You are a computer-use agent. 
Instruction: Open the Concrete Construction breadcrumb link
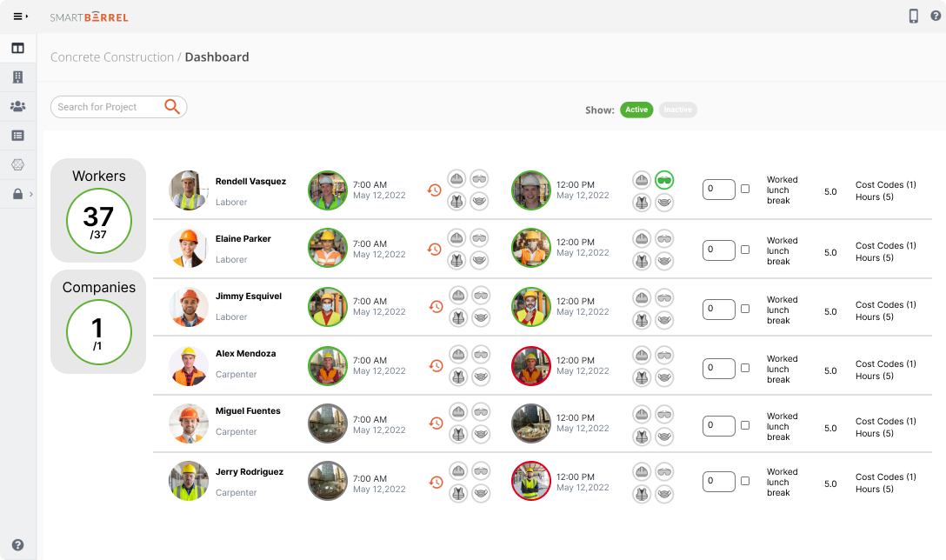click(112, 57)
